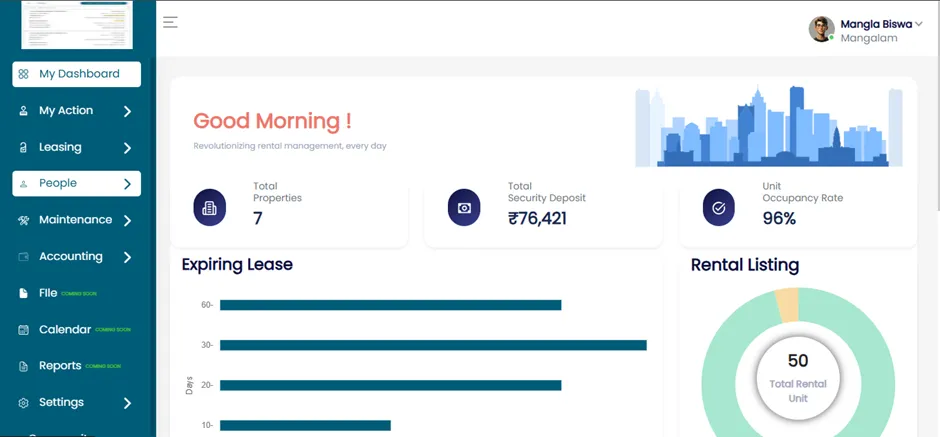Click the Security Deposit money icon
The image size is (940, 437).
[464, 207]
